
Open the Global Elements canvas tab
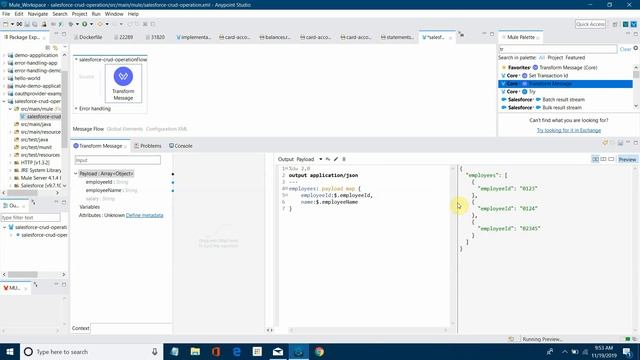click(x=125, y=129)
